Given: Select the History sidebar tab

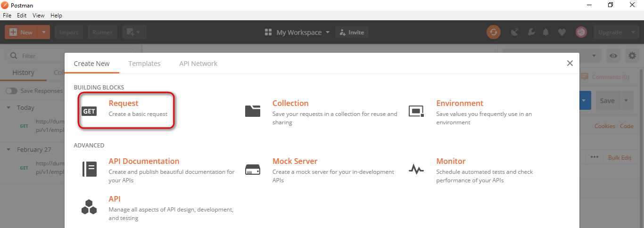Looking at the screenshot, I should point(23,73).
